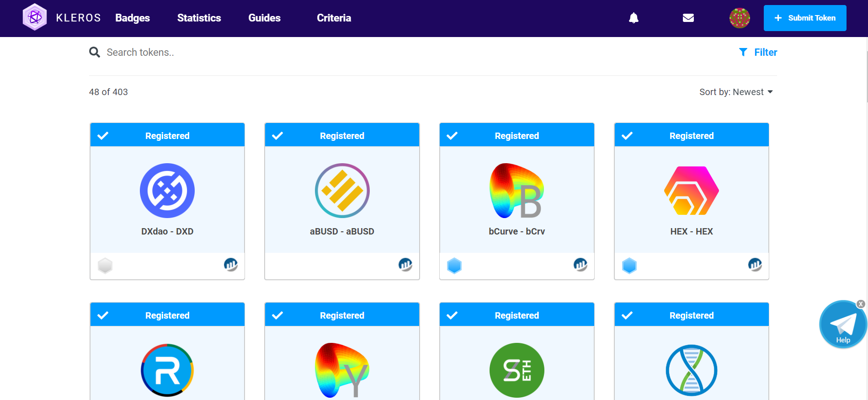Click the search magnifier icon
The height and width of the screenshot is (400, 868).
pyautogui.click(x=95, y=52)
